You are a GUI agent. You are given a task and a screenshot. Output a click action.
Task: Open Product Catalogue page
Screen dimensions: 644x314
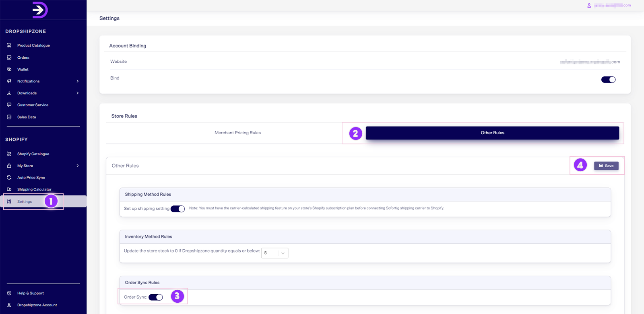(33, 45)
